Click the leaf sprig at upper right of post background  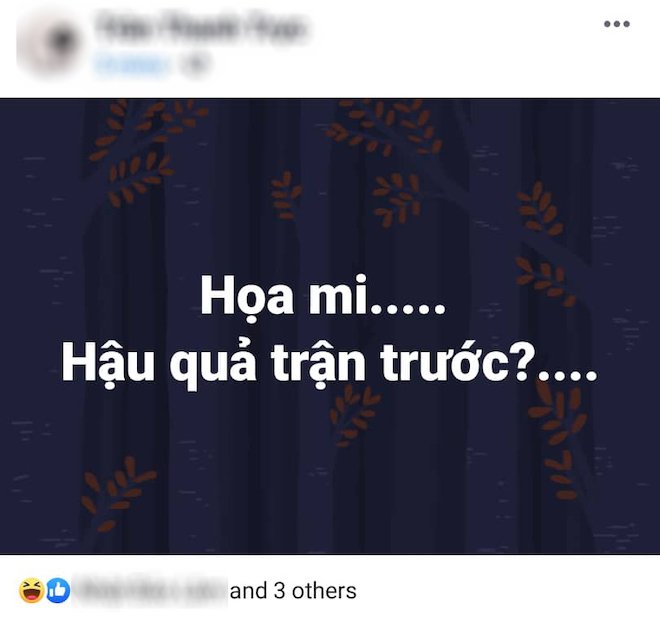541,208
